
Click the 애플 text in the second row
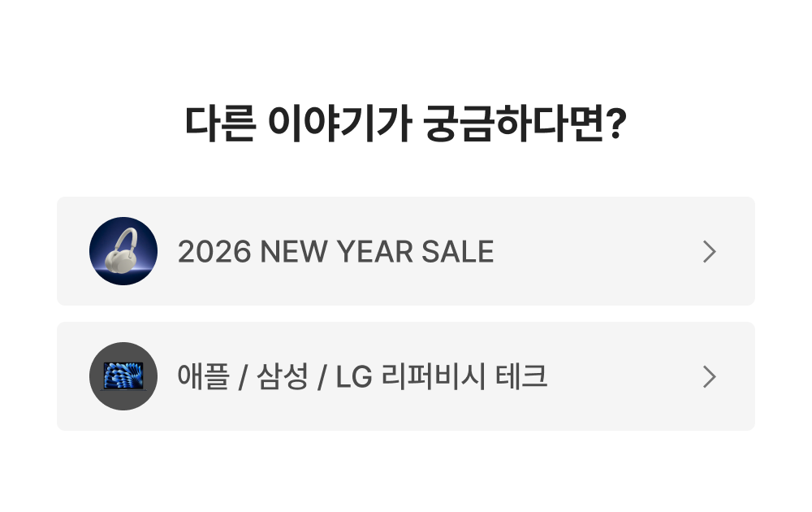pyautogui.click(x=203, y=377)
